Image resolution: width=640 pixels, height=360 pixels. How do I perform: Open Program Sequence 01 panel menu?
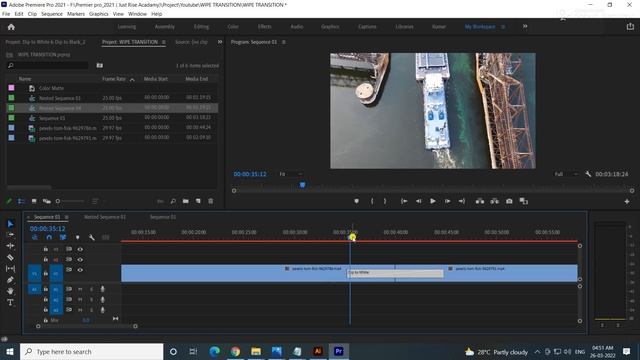point(284,42)
